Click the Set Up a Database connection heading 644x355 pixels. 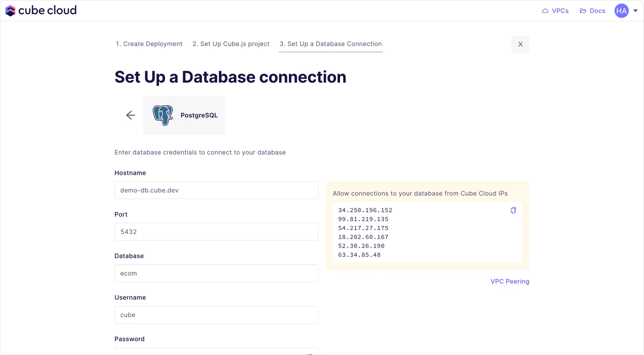pyautogui.click(x=230, y=77)
